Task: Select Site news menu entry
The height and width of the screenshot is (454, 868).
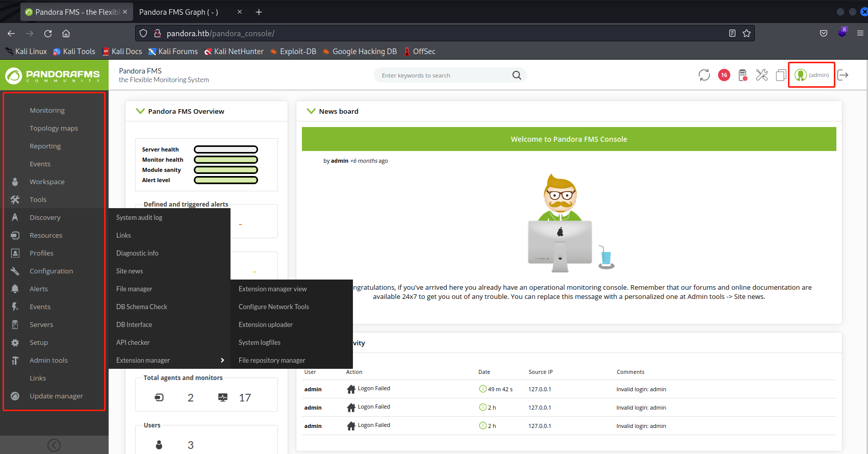Action: click(x=130, y=271)
